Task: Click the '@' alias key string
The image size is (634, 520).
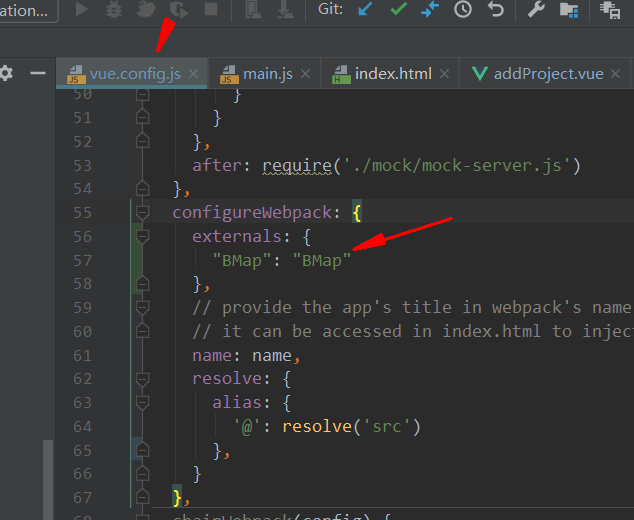Action: tap(247, 427)
